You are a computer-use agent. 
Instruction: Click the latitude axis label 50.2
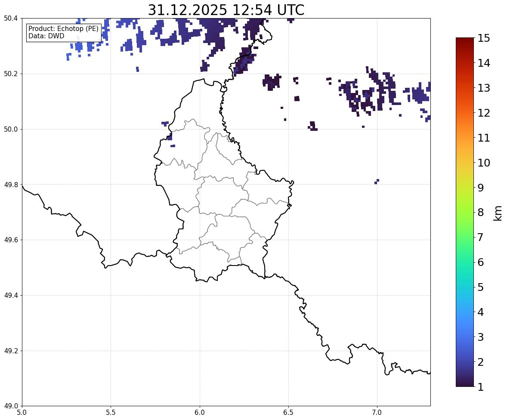click(x=10, y=74)
